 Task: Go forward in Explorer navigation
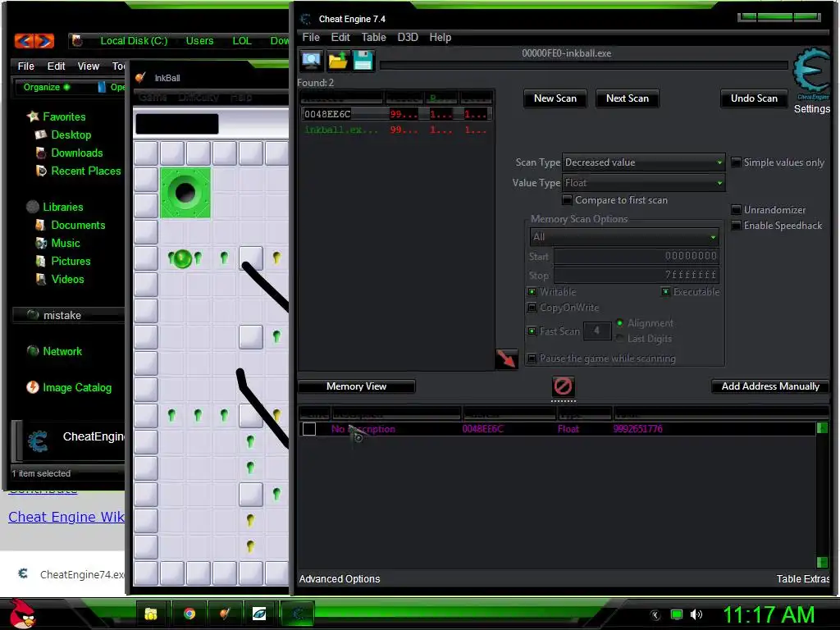[44, 40]
